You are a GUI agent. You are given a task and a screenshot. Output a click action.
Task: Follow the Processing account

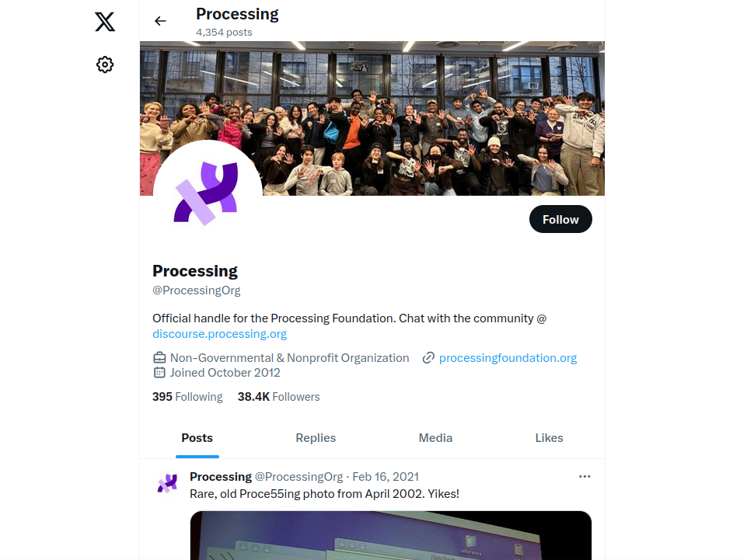(x=560, y=219)
